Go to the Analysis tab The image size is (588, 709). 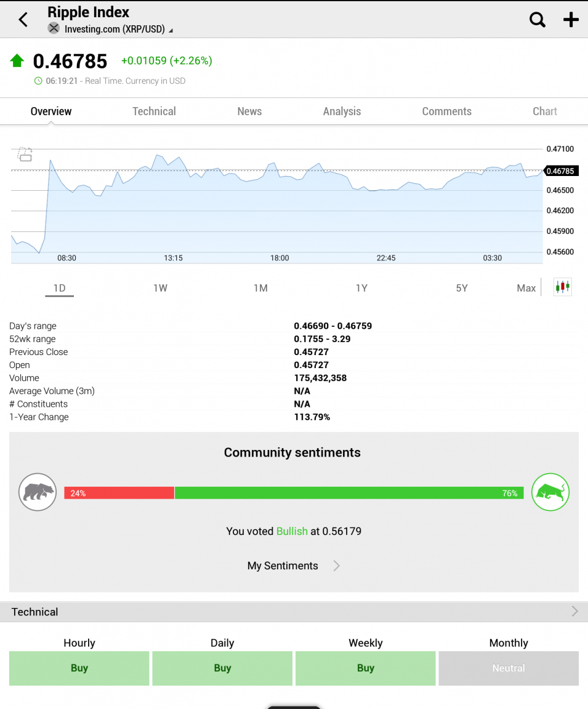[342, 111]
